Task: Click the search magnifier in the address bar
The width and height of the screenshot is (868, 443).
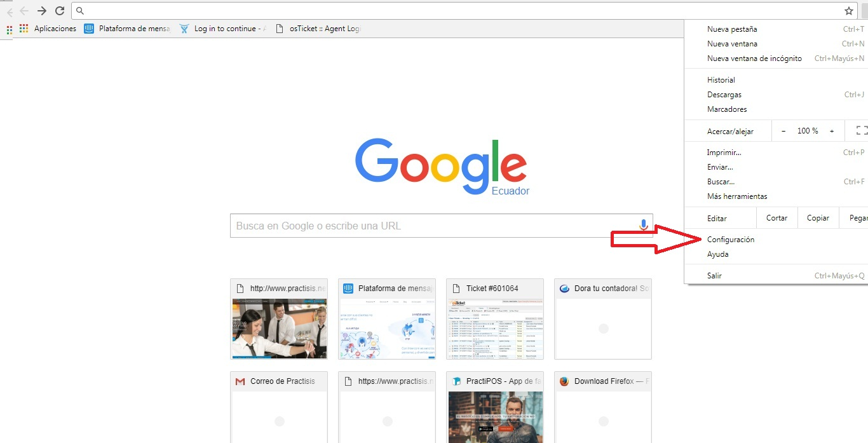Action: click(80, 11)
